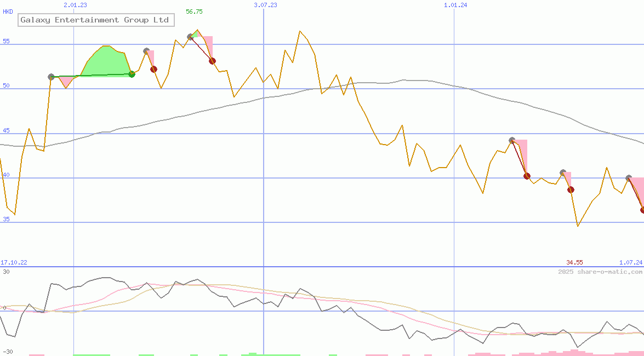Click the gray entry marker just before the 56.75 peak

(x=190, y=37)
